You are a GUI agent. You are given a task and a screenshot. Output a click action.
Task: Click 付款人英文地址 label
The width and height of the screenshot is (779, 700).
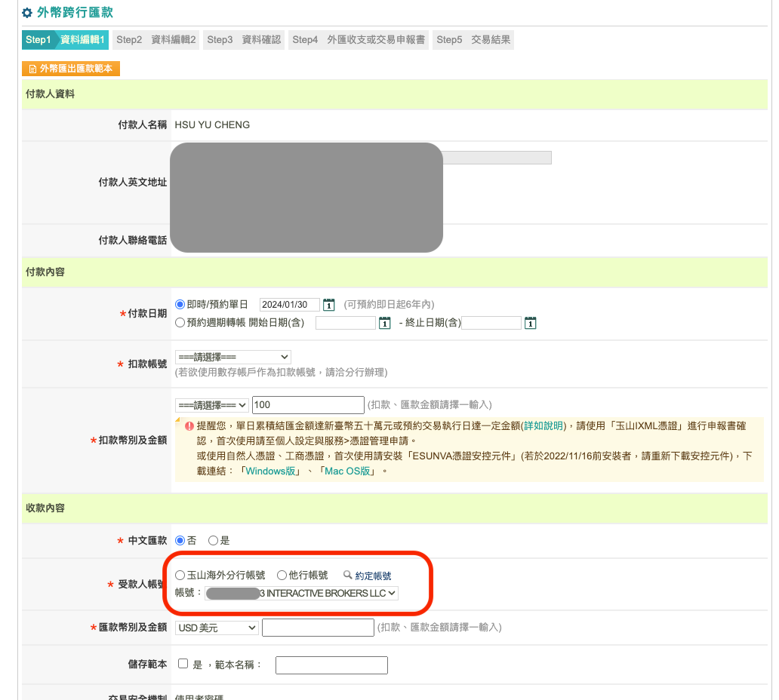pos(133,183)
